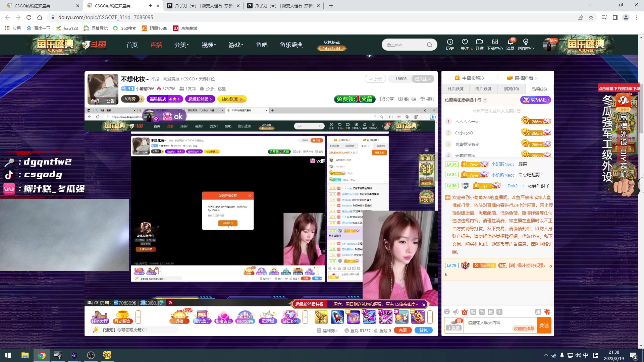Open File Explorer from the taskbar
The width and height of the screenshot is (644, 362).
(25, 355)
